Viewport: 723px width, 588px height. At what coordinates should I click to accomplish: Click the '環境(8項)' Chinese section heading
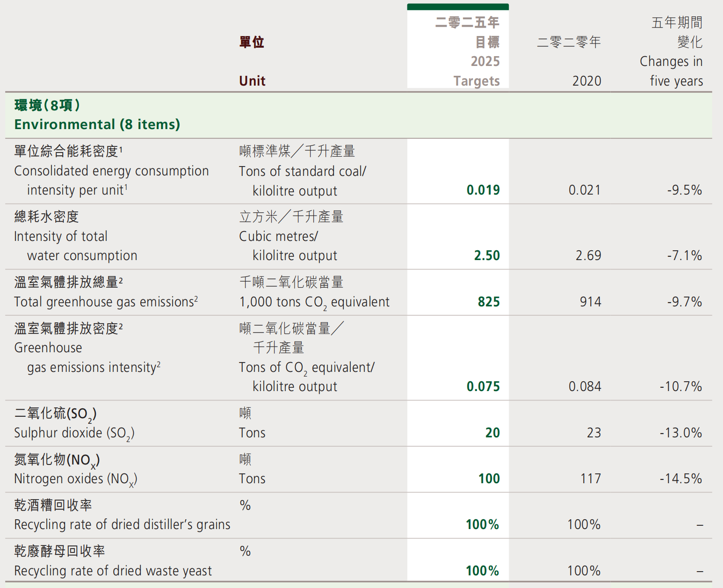(47, 105)
